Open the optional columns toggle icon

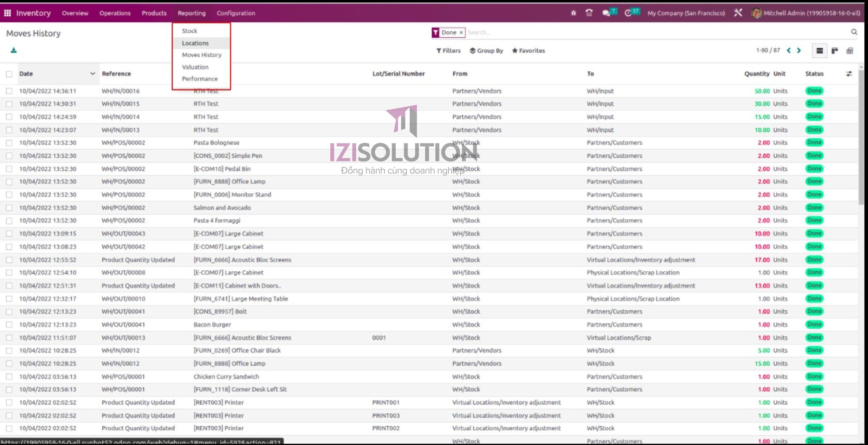click(x=849, y=74)
